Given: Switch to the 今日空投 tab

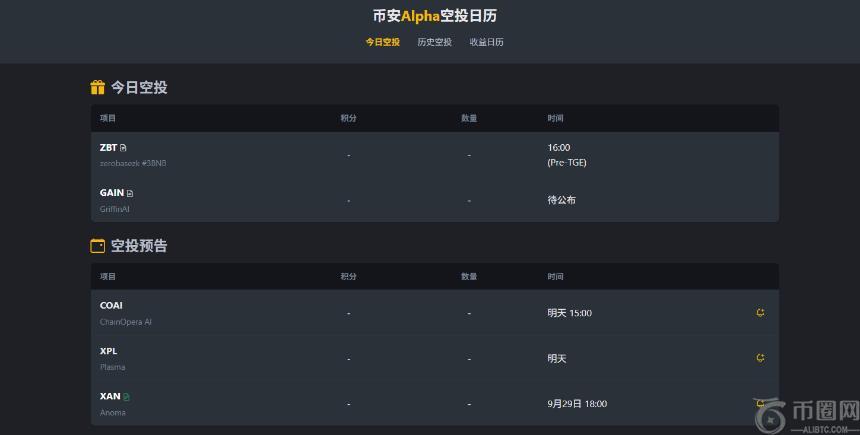Looking at the screenshot, I should coord(382,42).
